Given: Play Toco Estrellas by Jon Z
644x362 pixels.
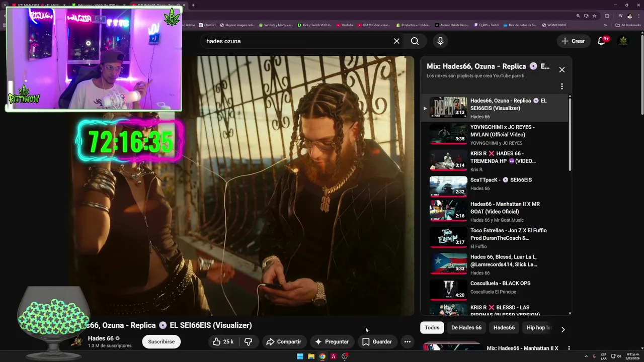Looking at the screenshot, I should (495, 238).
